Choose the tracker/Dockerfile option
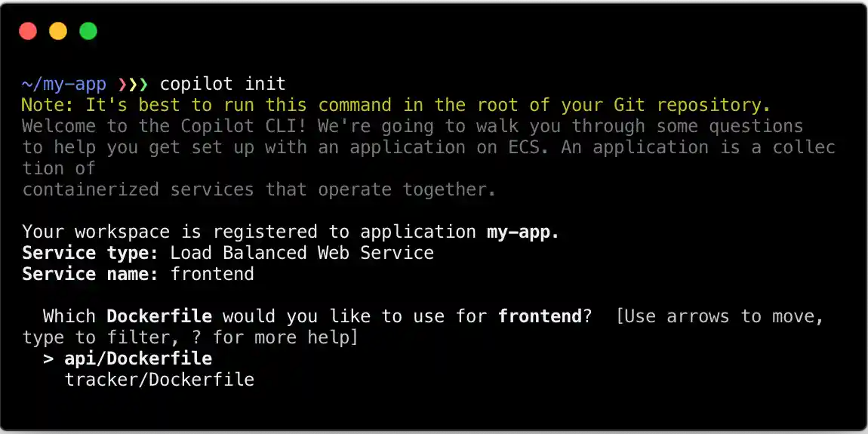 tap(159, 380)
